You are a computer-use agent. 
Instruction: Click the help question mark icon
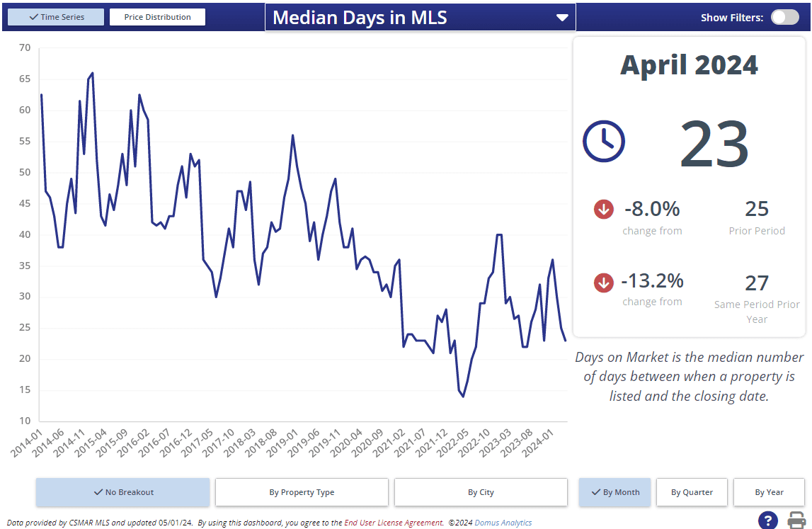[x=767, y=520]
